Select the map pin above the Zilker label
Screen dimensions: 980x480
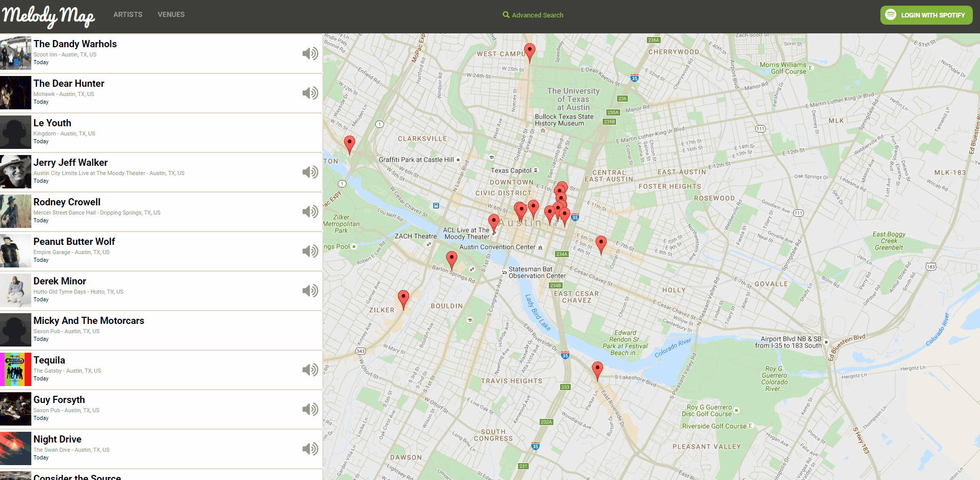point(403,300)
